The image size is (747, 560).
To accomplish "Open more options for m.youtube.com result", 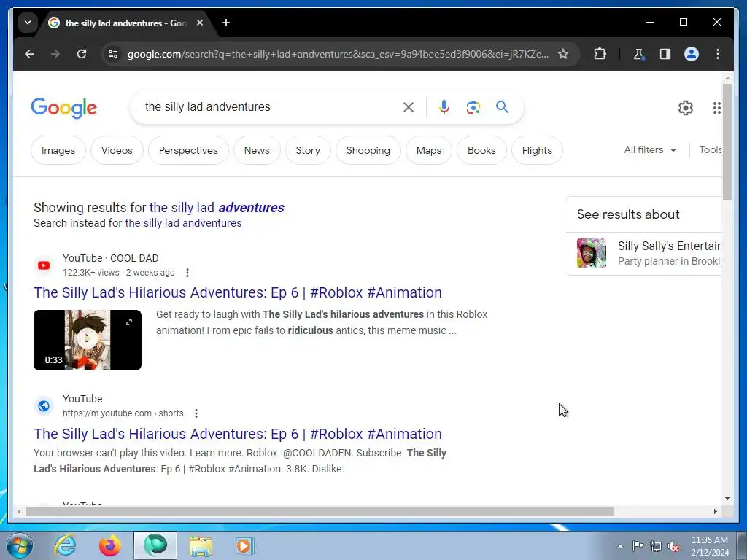I will pyautogui.click(x=196, y=413).
